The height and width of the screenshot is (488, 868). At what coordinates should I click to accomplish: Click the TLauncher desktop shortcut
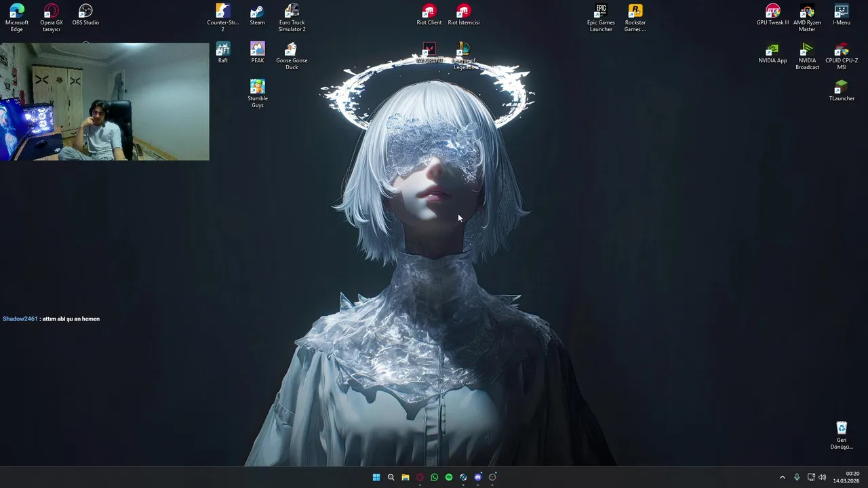[841, 91]
